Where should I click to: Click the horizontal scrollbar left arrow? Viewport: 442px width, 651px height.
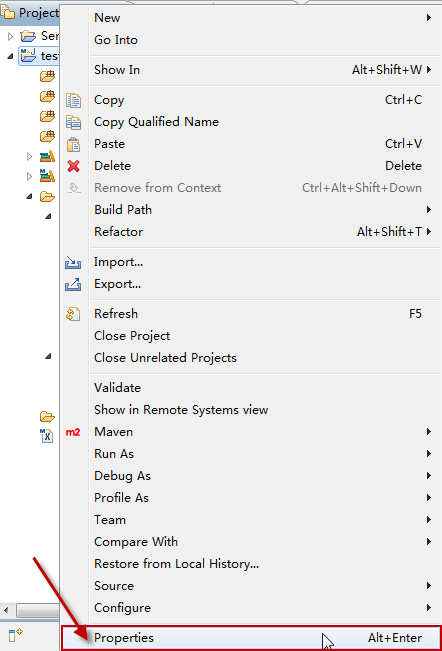coord(6,610)
